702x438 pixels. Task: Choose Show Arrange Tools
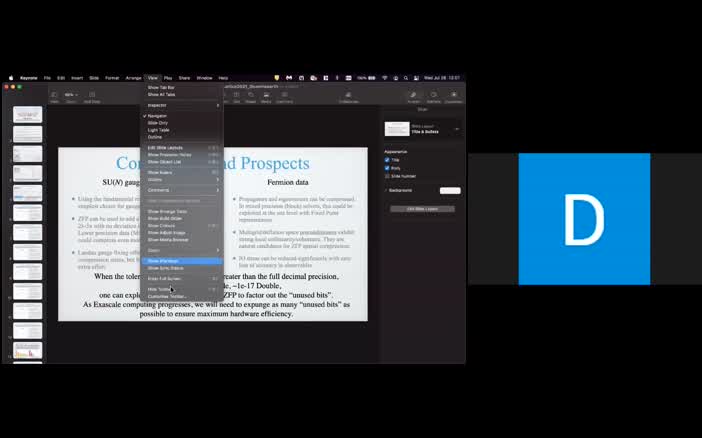coord(182,211)
